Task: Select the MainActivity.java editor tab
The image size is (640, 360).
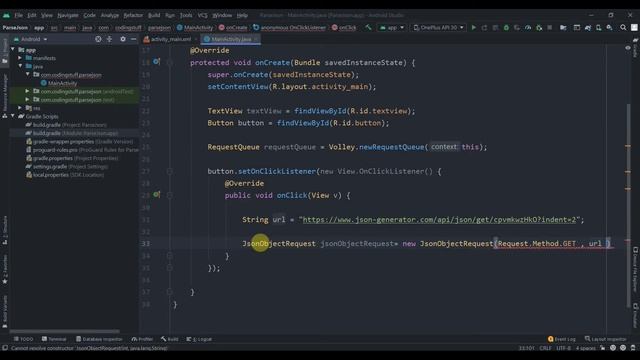Action: click(231, 39)
